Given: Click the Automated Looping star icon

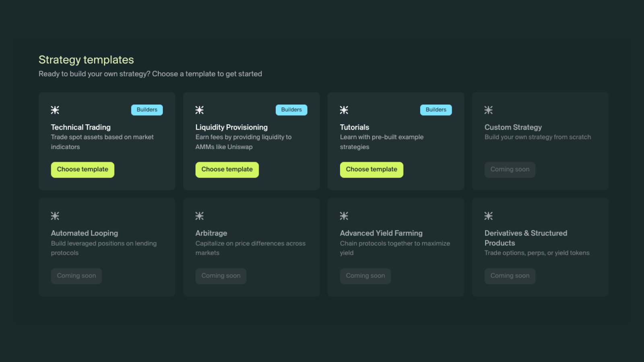Looking at the screenshot, I should point(55,216).
